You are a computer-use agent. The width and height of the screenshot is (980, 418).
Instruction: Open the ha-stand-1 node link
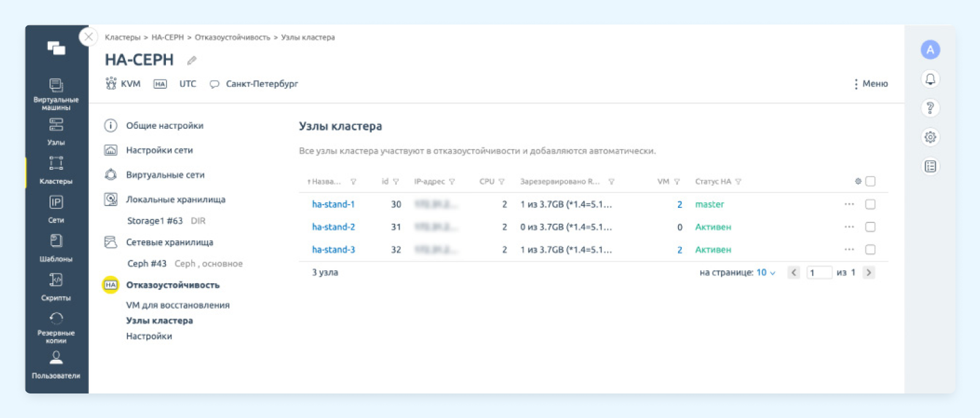tap(333, 204)
